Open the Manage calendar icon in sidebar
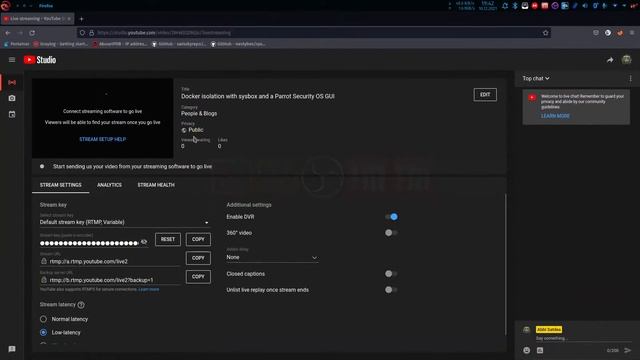 pos(12,114)
